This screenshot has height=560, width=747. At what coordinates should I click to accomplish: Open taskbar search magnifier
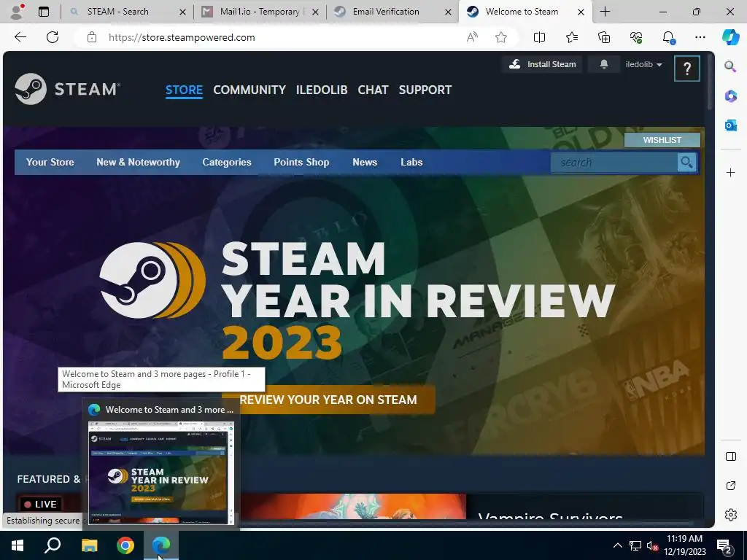point(53,545)
